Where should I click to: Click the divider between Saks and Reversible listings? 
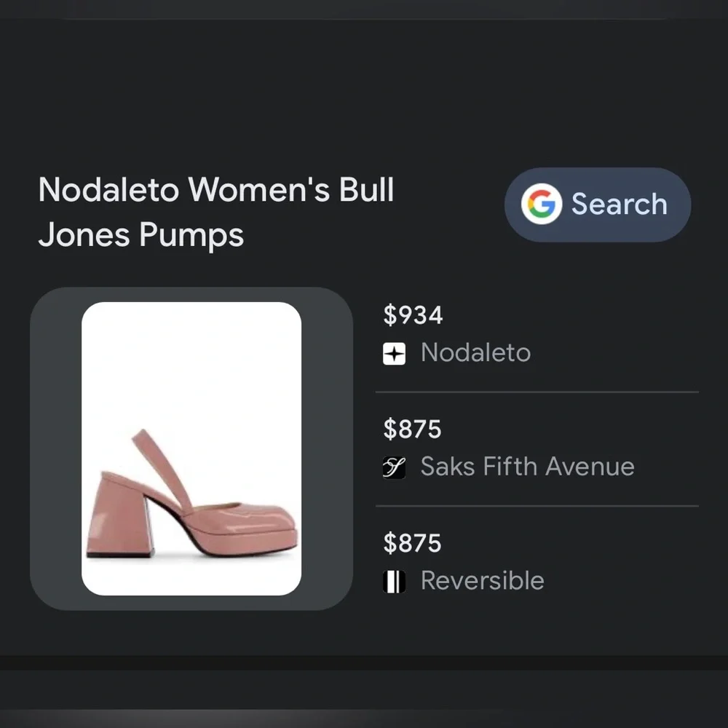[537, 506]
